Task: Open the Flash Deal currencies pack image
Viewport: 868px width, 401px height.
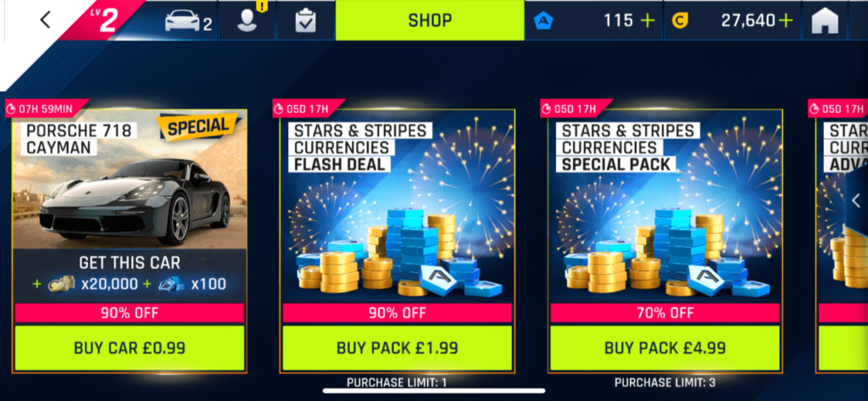Action: [x=398, y=206]
